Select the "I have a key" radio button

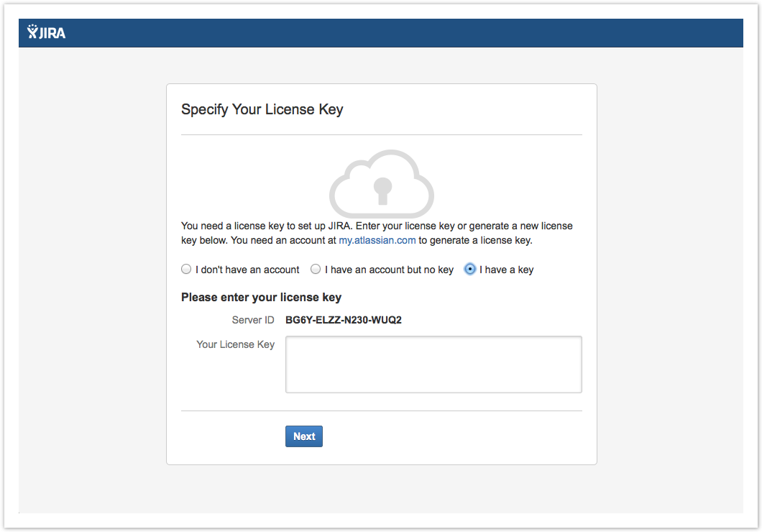tap(470, 270)
